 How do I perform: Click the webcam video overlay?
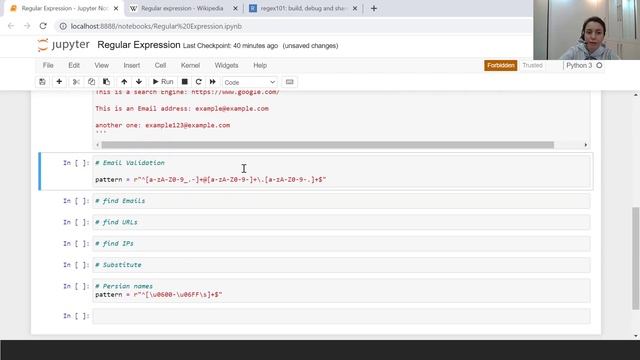pyautogui.click(x=587, y=30)
